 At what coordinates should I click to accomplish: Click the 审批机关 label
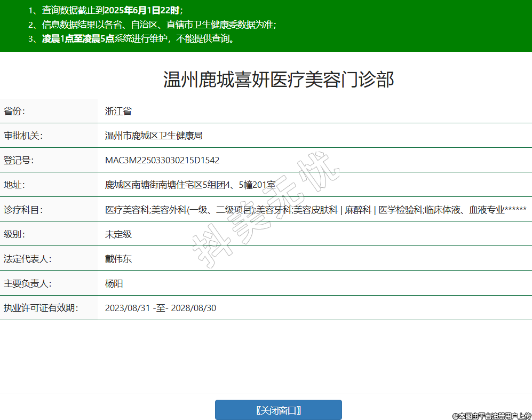coord(23,136)
